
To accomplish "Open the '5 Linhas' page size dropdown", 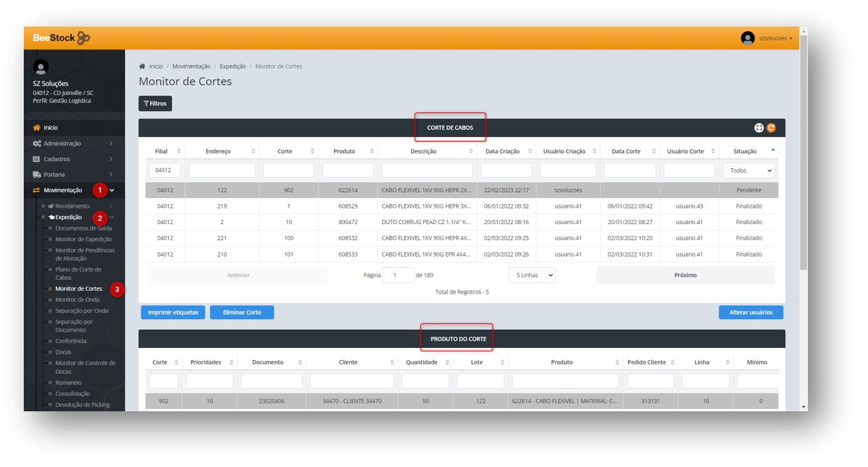I will (x=532, y=275).
